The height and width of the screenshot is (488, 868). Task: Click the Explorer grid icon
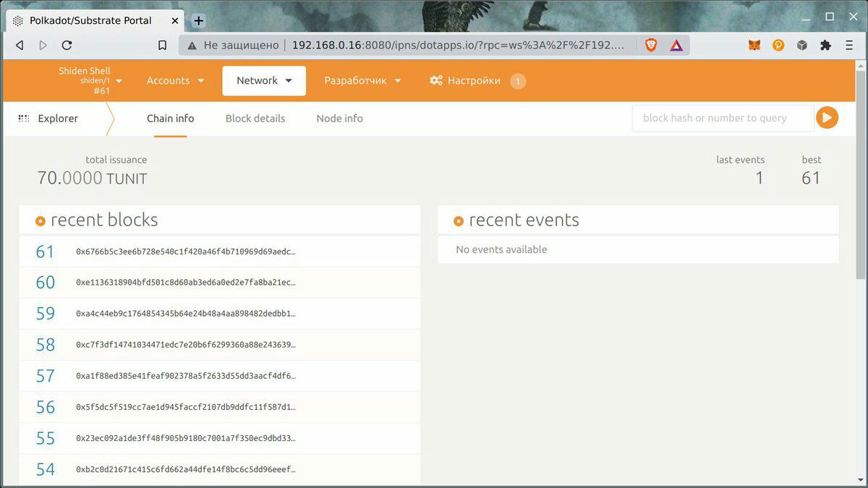(x=24, y=119)
